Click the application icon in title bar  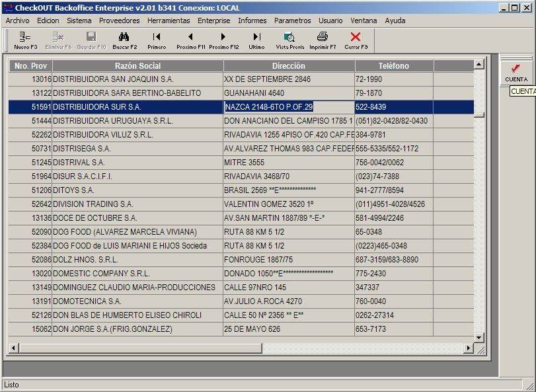[8, 7]
